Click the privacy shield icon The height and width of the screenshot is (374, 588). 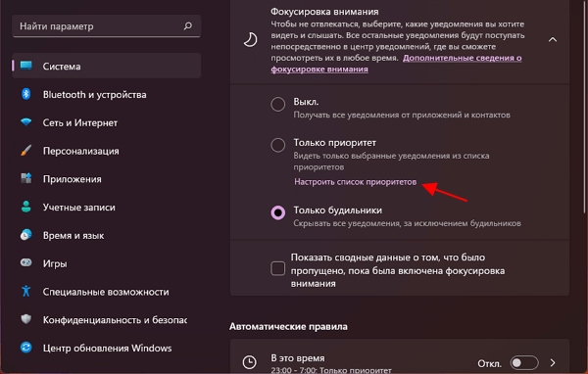25,319
